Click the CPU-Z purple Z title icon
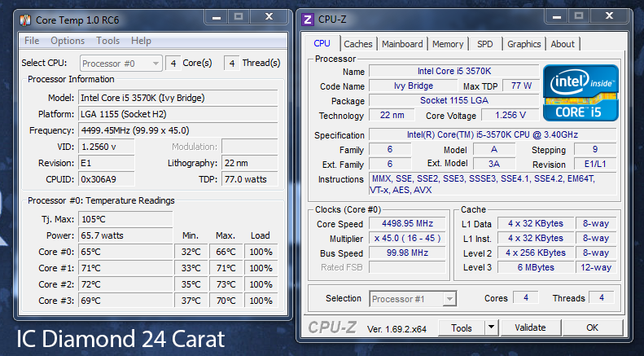Image resolution: width=644 pixels, height=356 pixels. pyautogui.click(x=308, y=19)
